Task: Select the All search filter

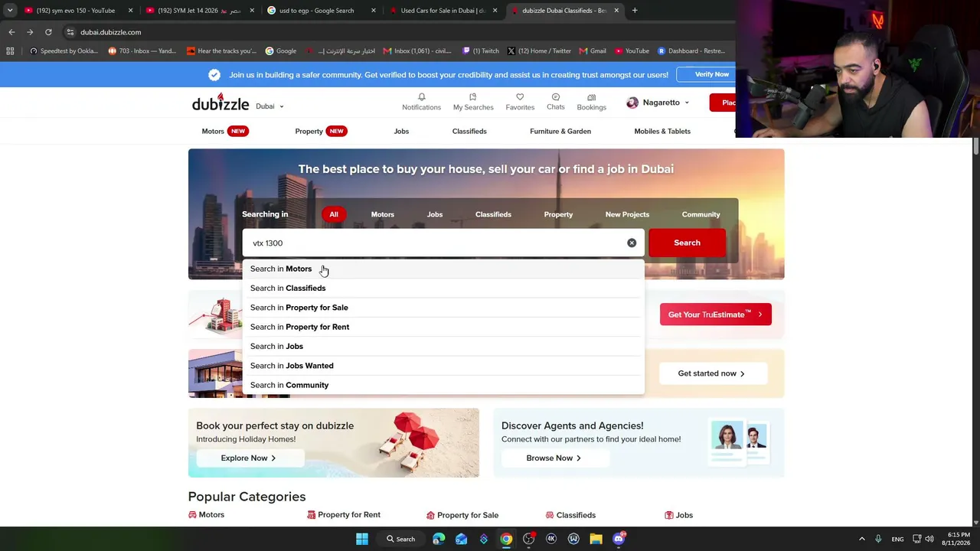Action: coord(334,214)
